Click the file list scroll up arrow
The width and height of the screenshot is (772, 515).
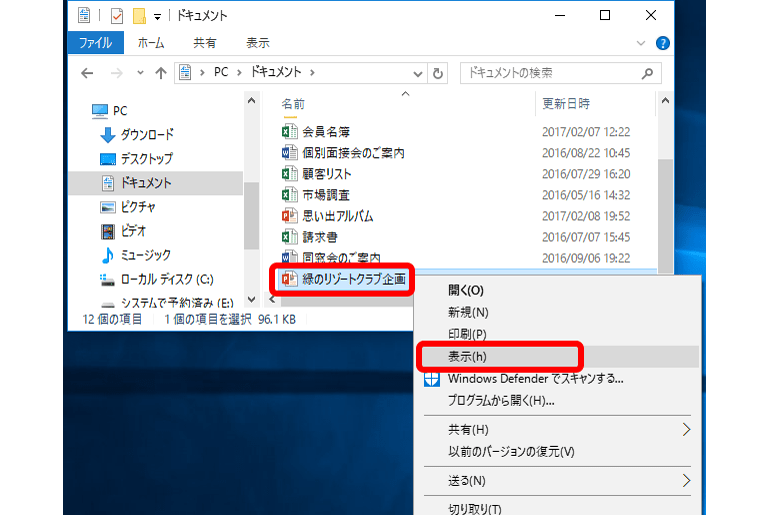click(665, 100)
